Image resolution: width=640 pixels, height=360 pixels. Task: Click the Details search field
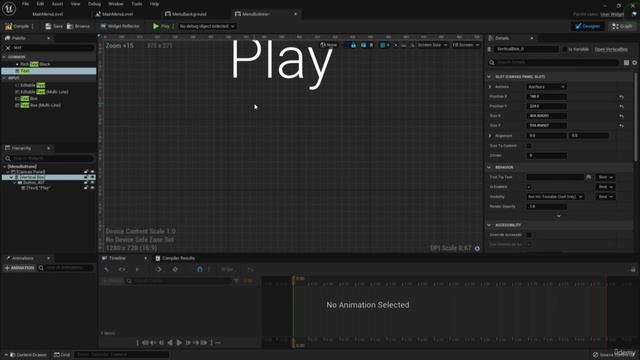coord(554,62)
